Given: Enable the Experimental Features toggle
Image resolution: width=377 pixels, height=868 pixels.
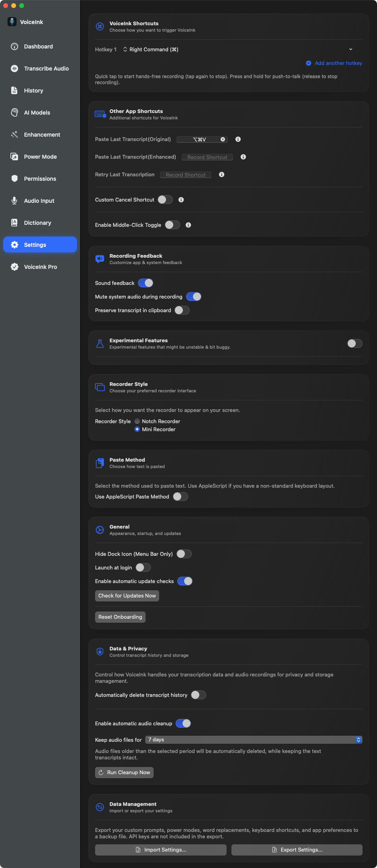Looking at the screenshot, I should (355, 343).
